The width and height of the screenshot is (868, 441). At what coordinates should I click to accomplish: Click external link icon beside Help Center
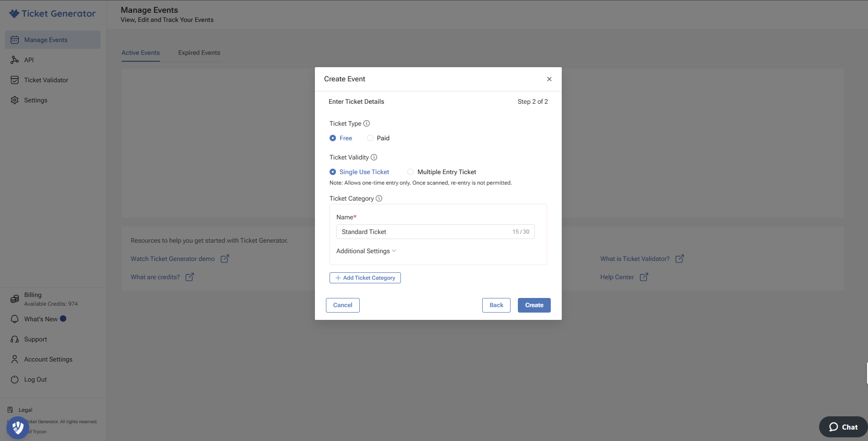point(644,277)
